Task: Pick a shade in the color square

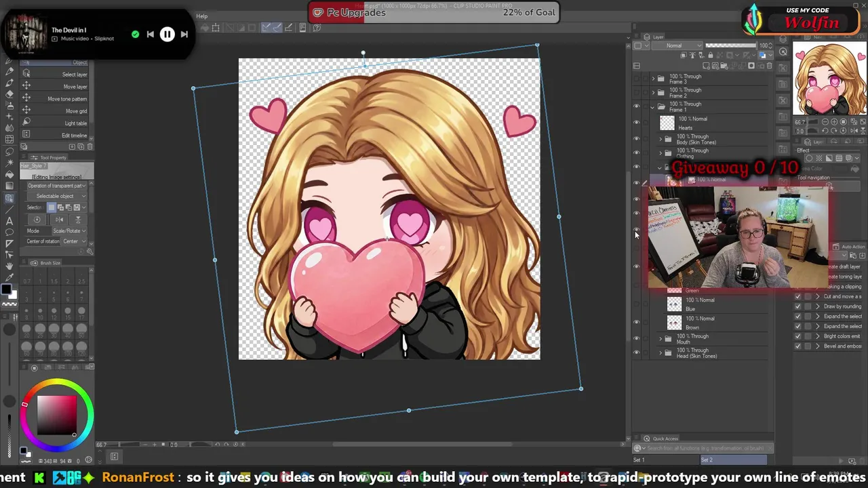Action: 57,415
